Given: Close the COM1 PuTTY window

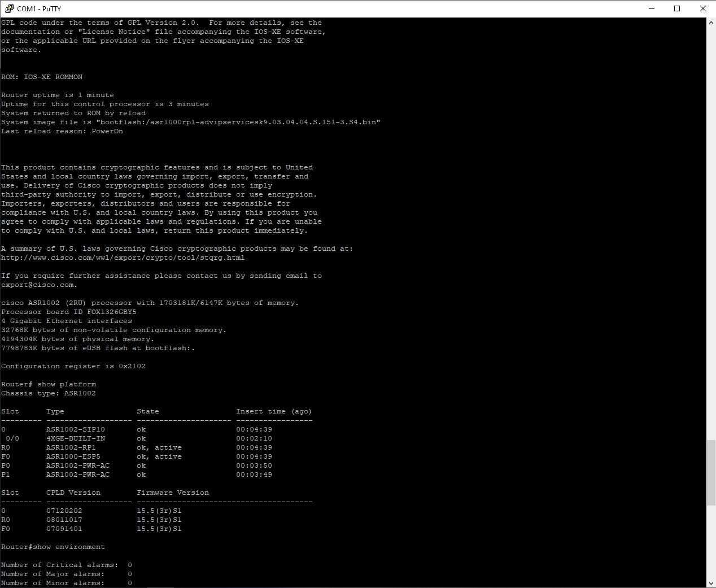Looking at the screenshot, I should (x=703, y=8).
